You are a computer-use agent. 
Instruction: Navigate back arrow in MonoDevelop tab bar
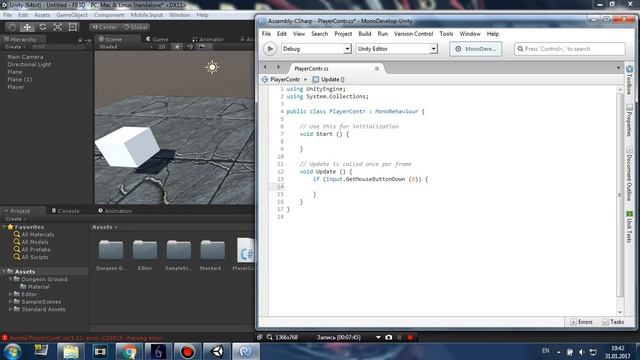(266, 67)
